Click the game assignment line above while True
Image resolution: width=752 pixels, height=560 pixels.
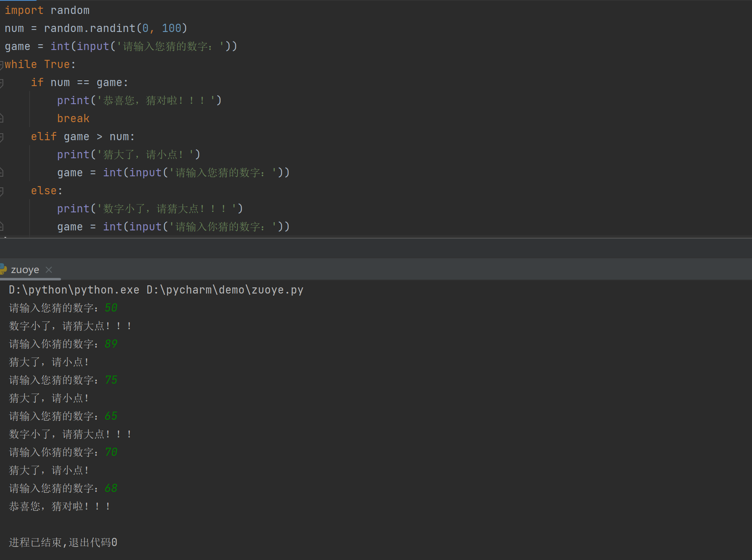tap(121, 46)
